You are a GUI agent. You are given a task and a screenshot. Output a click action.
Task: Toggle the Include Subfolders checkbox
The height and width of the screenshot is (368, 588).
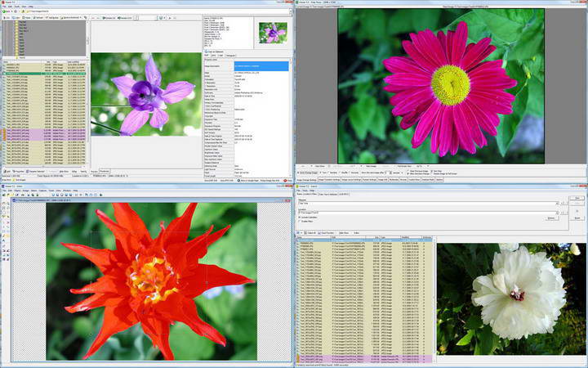tap(300, 216)
